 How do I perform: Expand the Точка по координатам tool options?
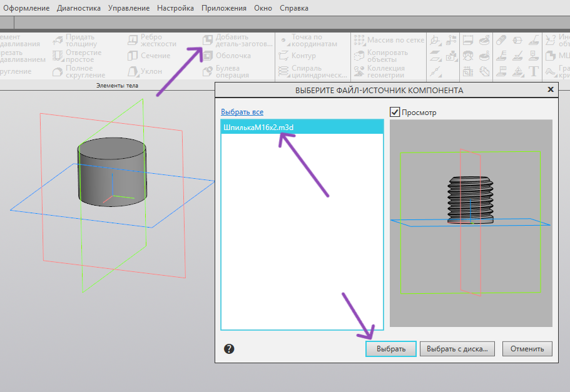click(x=288, y=44)
